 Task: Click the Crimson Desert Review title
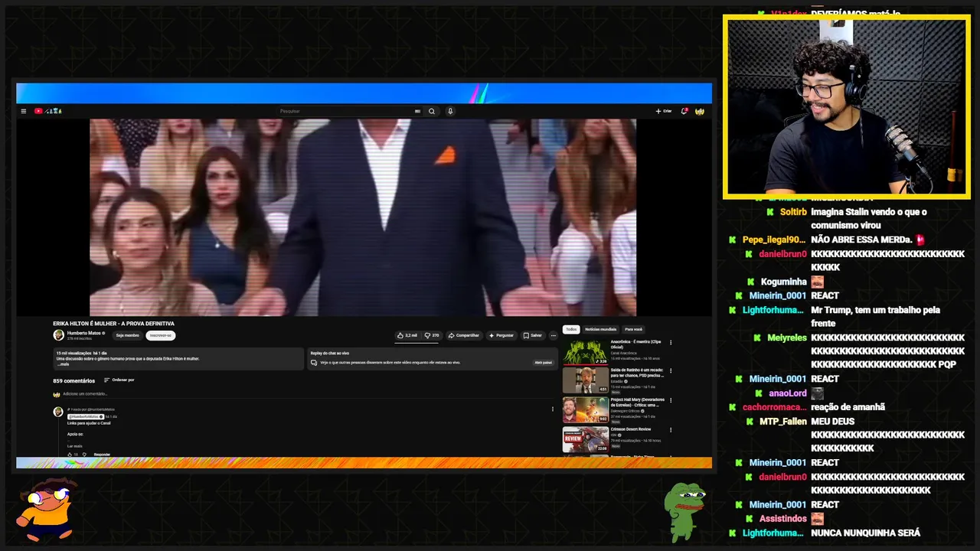[631, 429]
